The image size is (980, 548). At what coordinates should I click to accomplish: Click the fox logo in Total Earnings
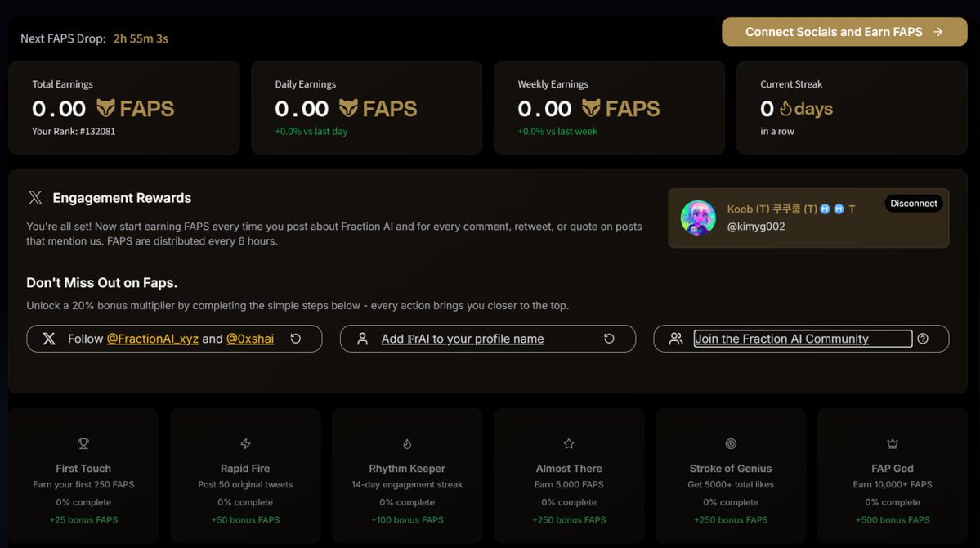pos(105,108)
